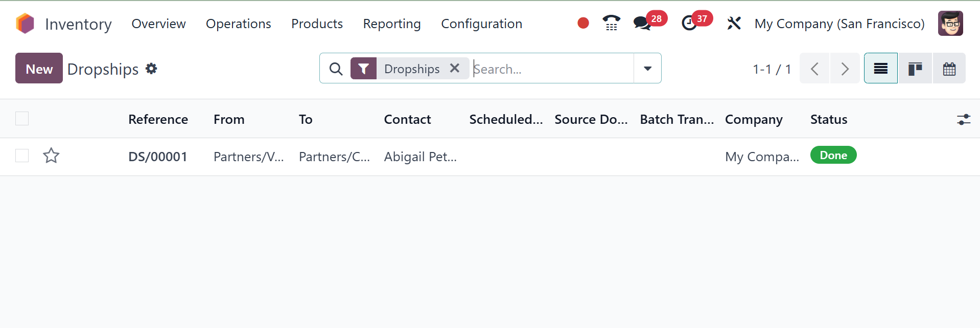Click the New button
The width and height of the screenshot is (980, 328).
click(39, 69)
